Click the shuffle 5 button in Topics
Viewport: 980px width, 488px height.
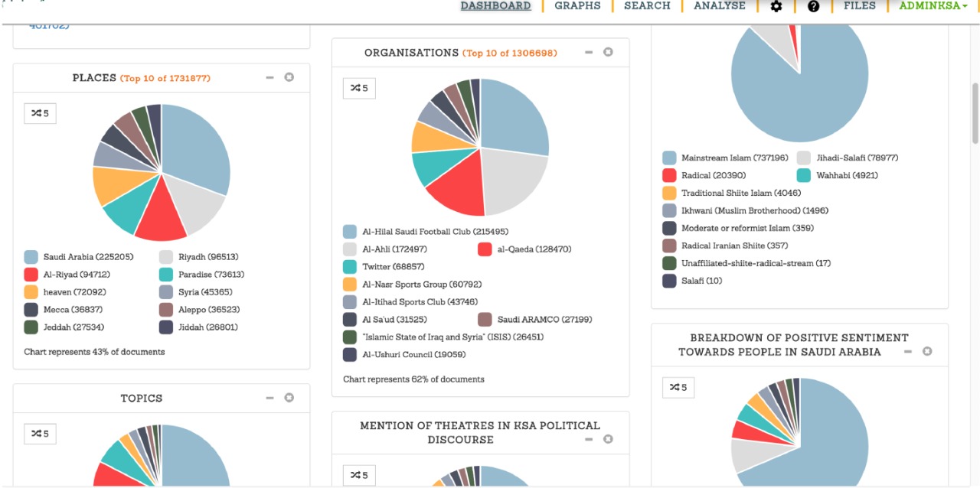pos(40,434)
